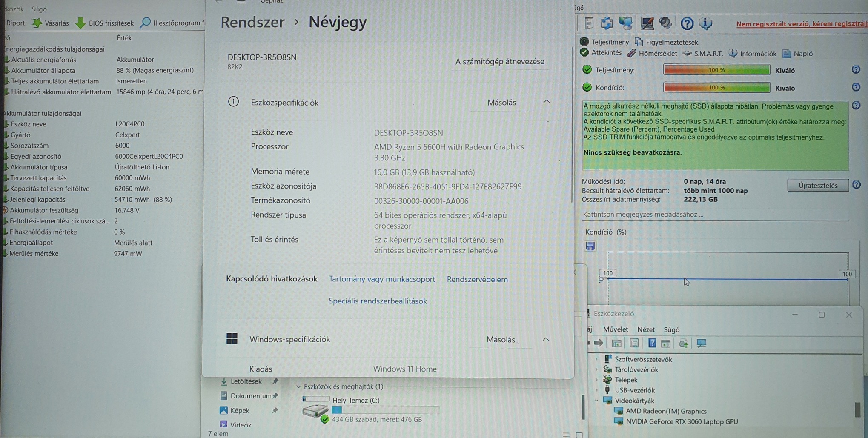Expand the Tárolóvezérlők node in Device Manager
868x438 pixels.
596,369
